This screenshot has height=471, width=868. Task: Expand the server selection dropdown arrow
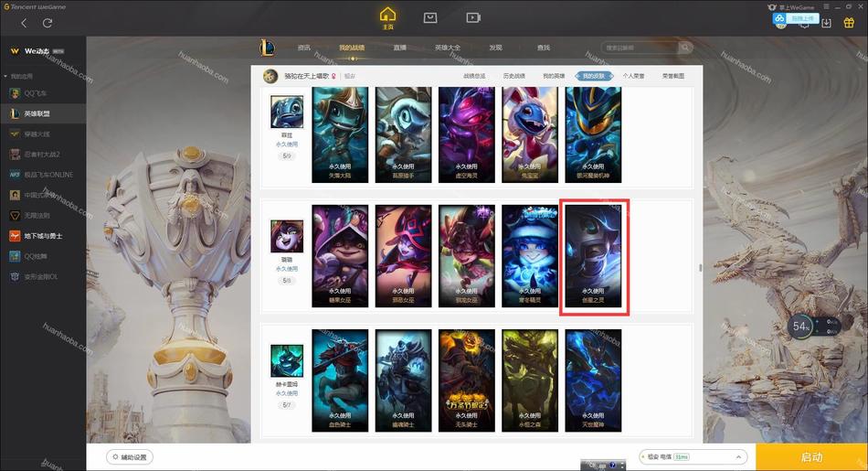click(738, 457)
